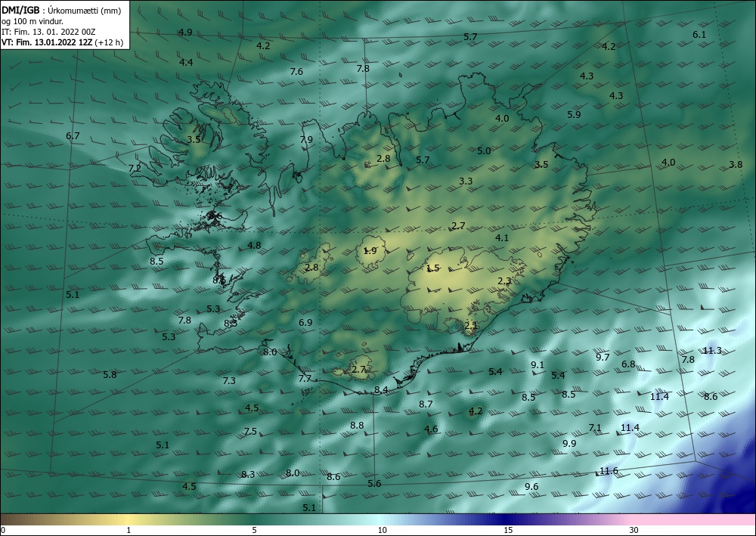Click the 10 label on the colour scale

pos(383,530)
